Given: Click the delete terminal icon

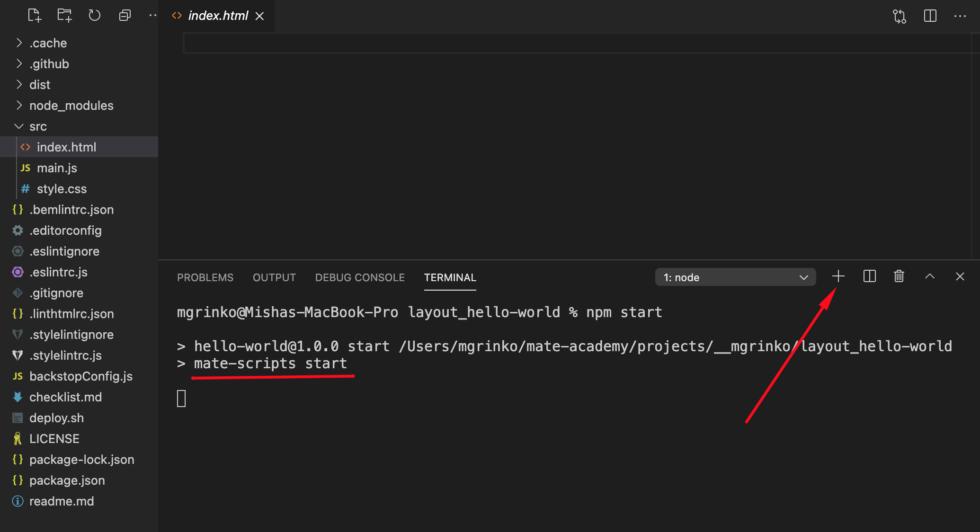Looking at the screenshot, I should [x=899, y=276].
